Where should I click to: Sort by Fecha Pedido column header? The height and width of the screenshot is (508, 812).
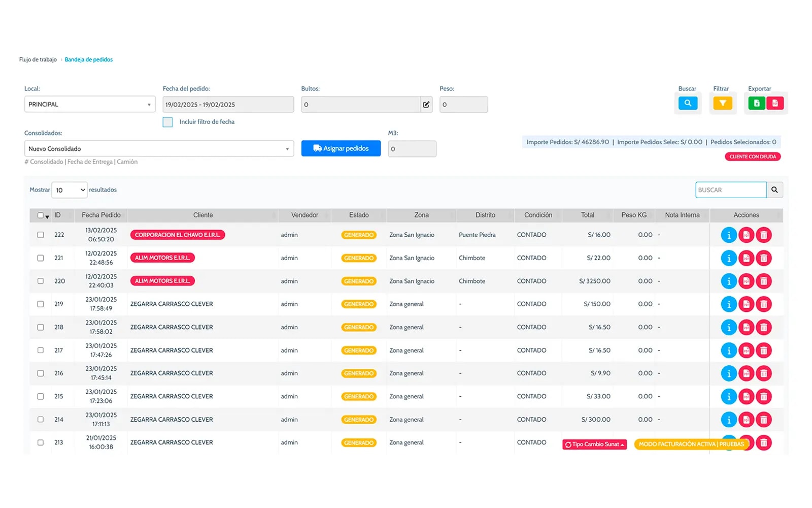pyautogui.click(x=101, y=215)
